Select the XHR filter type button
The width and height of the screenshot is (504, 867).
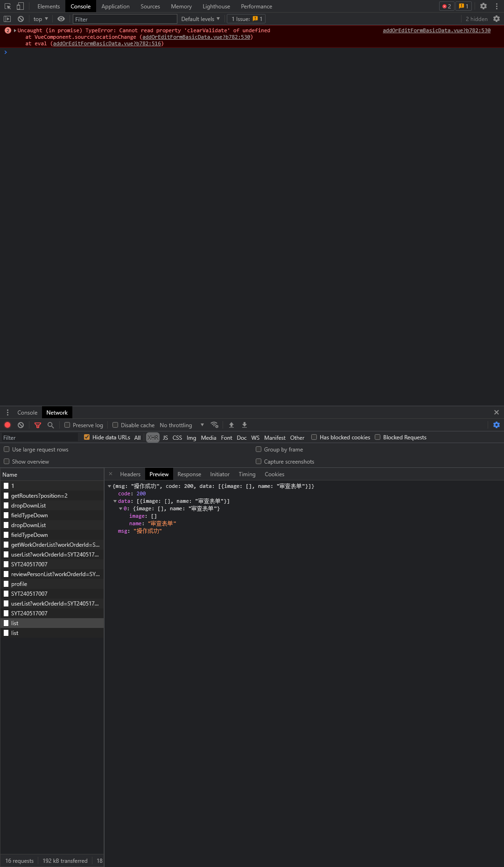pos(153,437)
